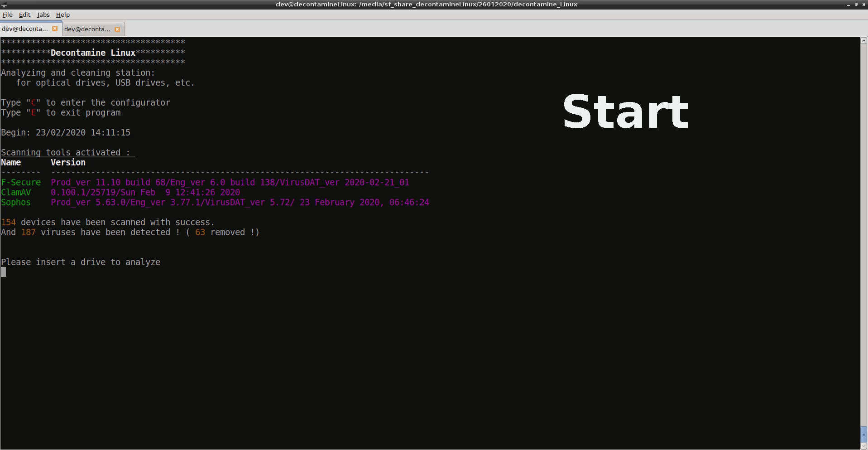
Task: Click the scrollbar up arrow
Action: click(x=863, y=41)
